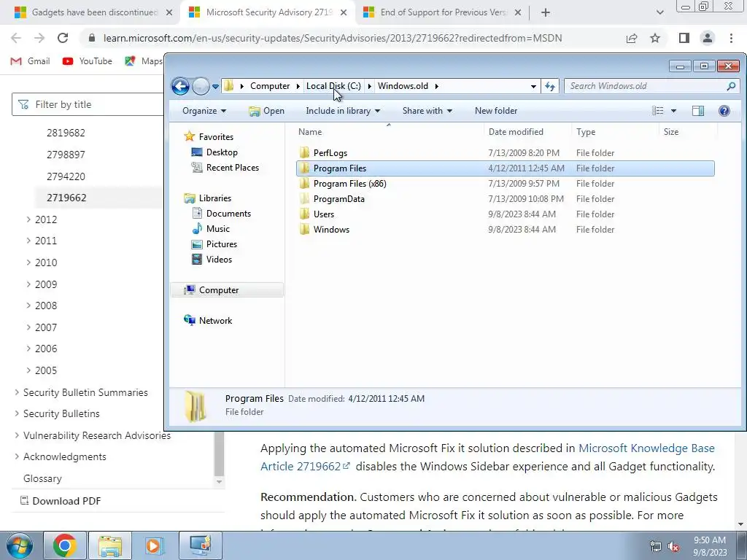Open advisory 2819682 in sidebar
Screen dimensions: 747x560
click(66, 133)
